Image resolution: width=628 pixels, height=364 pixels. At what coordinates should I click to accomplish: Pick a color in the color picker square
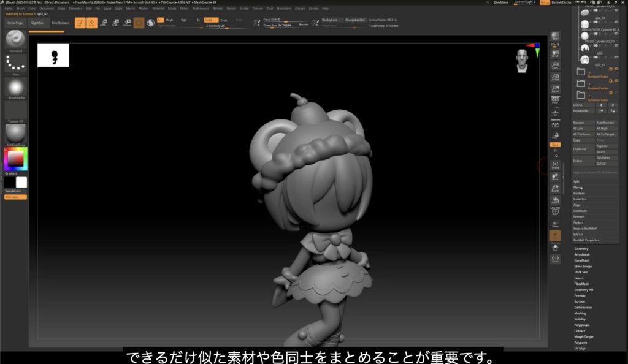click(15, 159)
